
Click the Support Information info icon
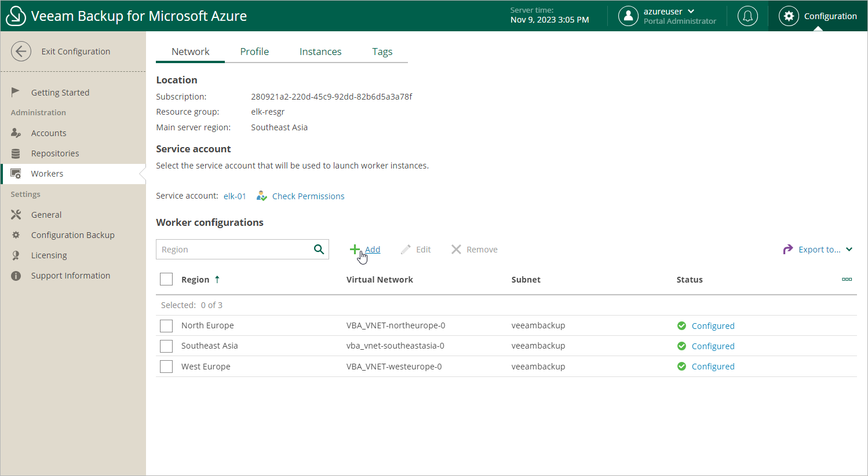(x=16, y=276)
